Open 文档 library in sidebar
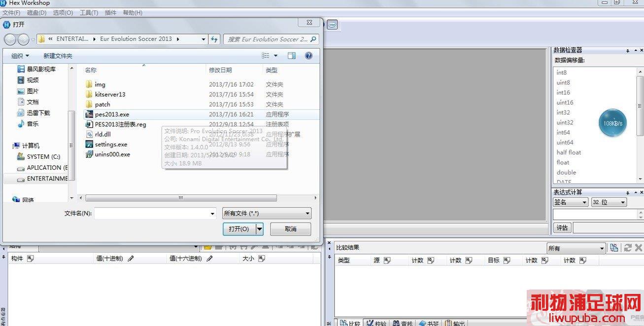The width and height of the screenshot is (644, 326). click(33, 102)
